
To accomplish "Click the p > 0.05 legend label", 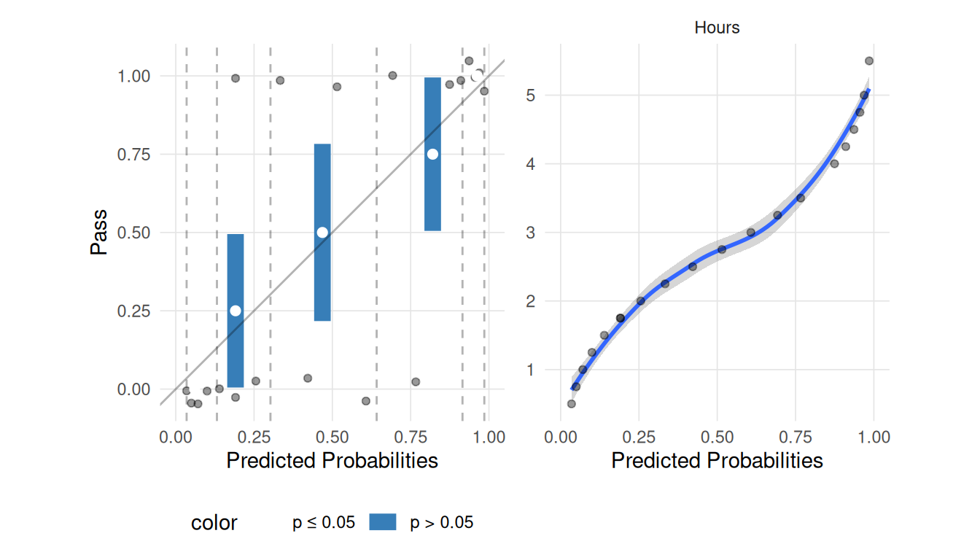I will click(442, 523).
